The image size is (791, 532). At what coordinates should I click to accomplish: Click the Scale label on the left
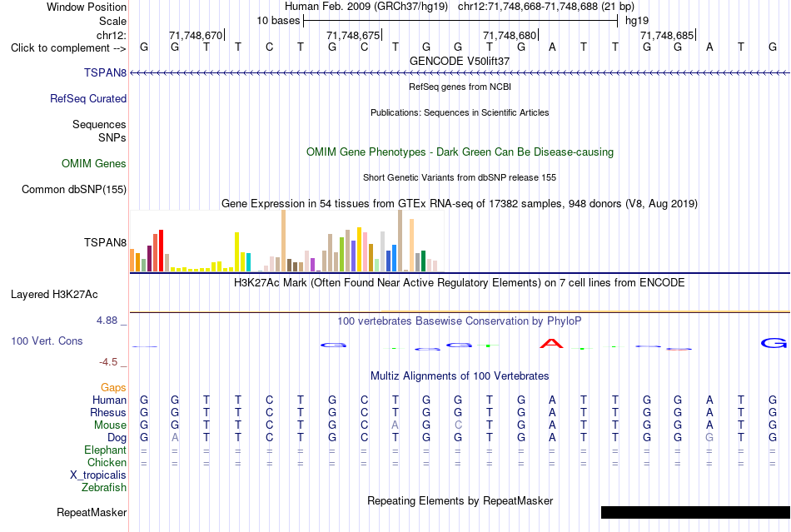click(113, 21)
